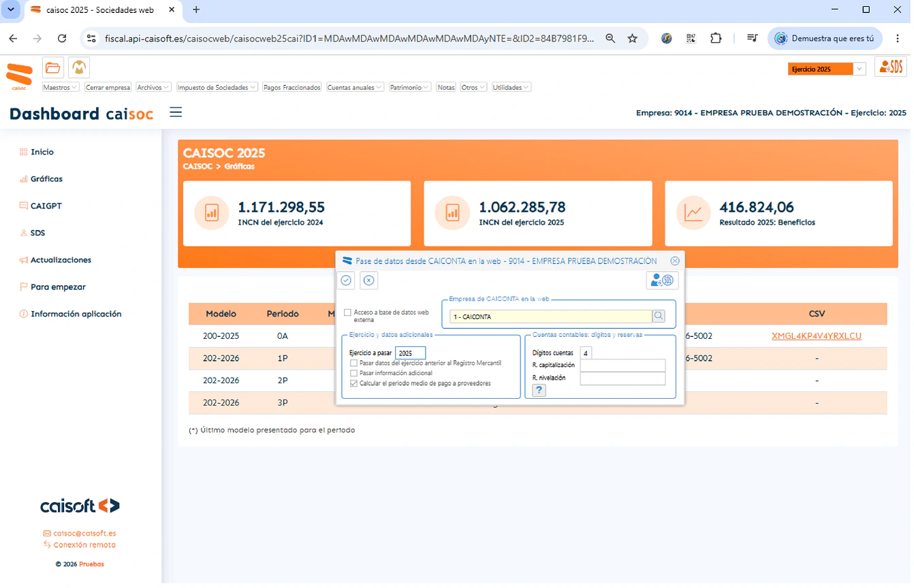Click Cerrar empresa in the menu bar
The height and width of the screenshot is (588, 914).
[x=108, y=87]
